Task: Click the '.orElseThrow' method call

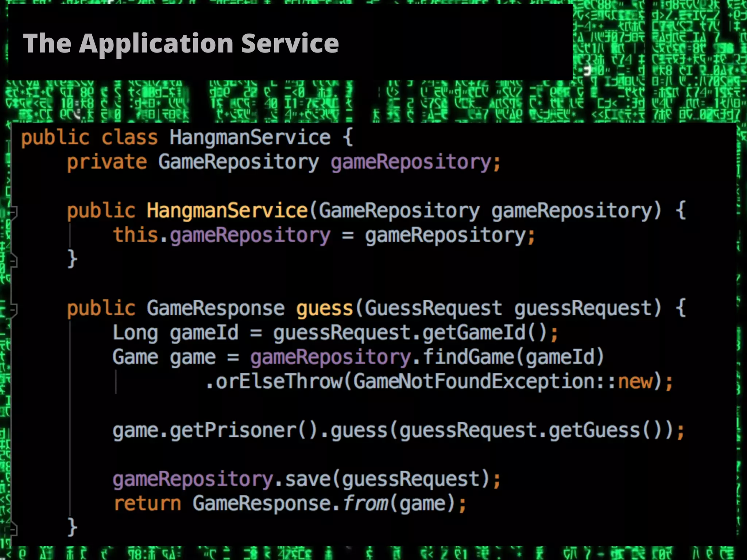Action: tap(274, 381)
